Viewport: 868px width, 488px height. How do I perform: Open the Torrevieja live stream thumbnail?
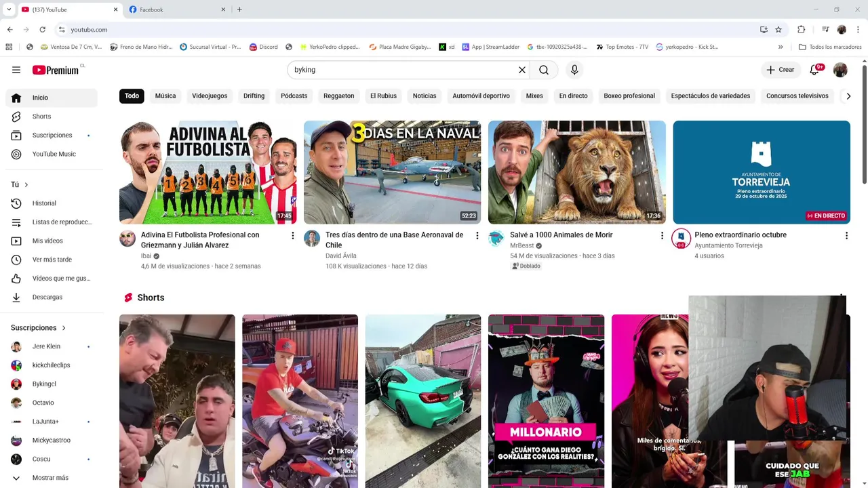pyautogui.click(x=762, y=172)
